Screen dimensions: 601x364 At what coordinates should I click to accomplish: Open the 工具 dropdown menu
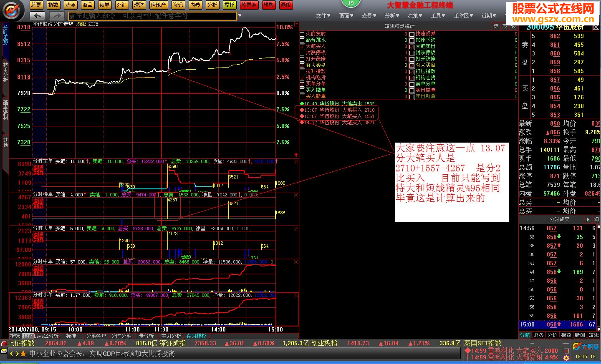click(x=439, y=16)
